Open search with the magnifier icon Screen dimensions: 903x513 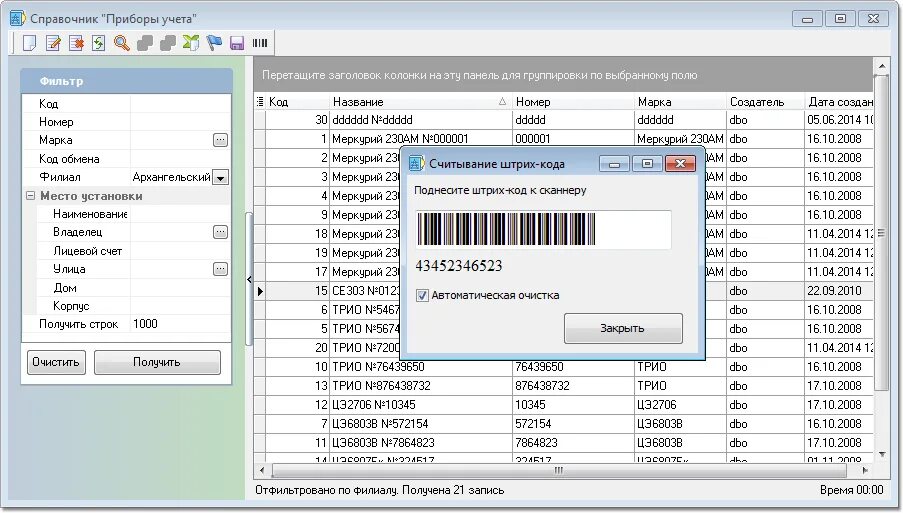click(122, 43)
